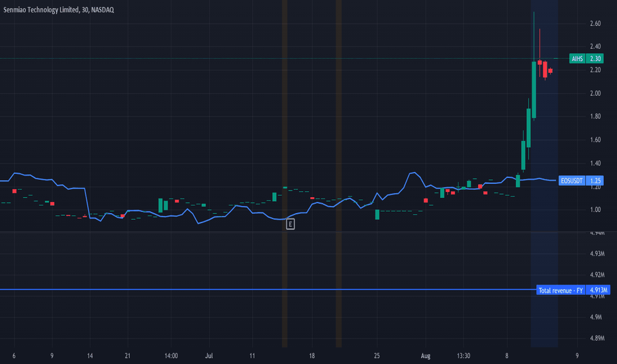Click the 4.913M revenue value tag
617x364 pixels.
[598, 291]
